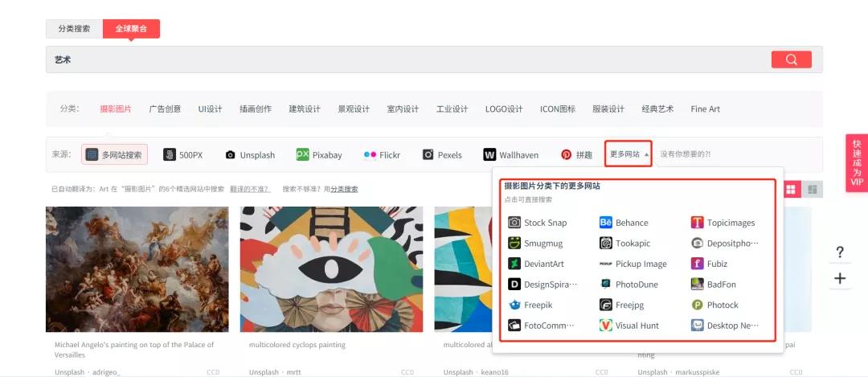Collapse the 更多网站 dropdown
The image size is (868, 377).
[628, 154]
